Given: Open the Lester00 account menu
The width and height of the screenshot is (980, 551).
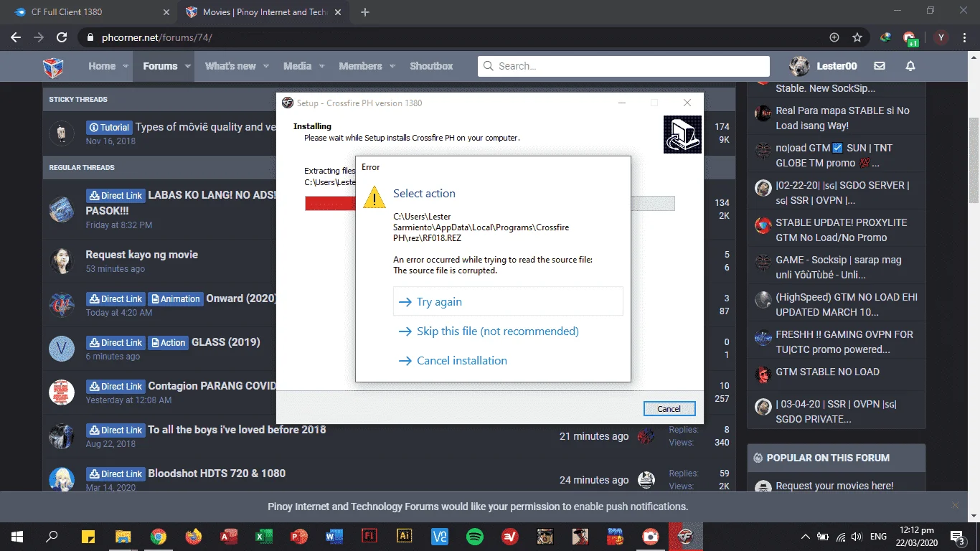Looking at the screenshot, I should point(837,66).
